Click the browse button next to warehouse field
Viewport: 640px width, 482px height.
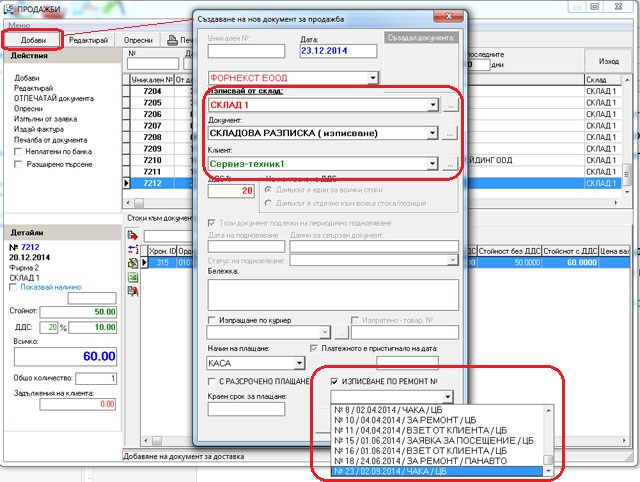click(x=451, y=105)
